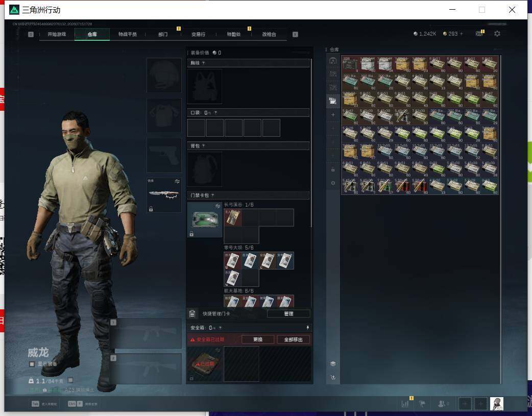
Task: Open the 特勤处 tab
Action: (233, 34)
